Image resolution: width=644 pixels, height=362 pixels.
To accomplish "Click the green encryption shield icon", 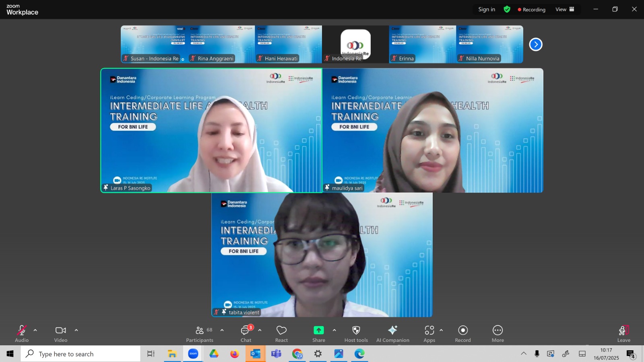I will click(507, 9).
